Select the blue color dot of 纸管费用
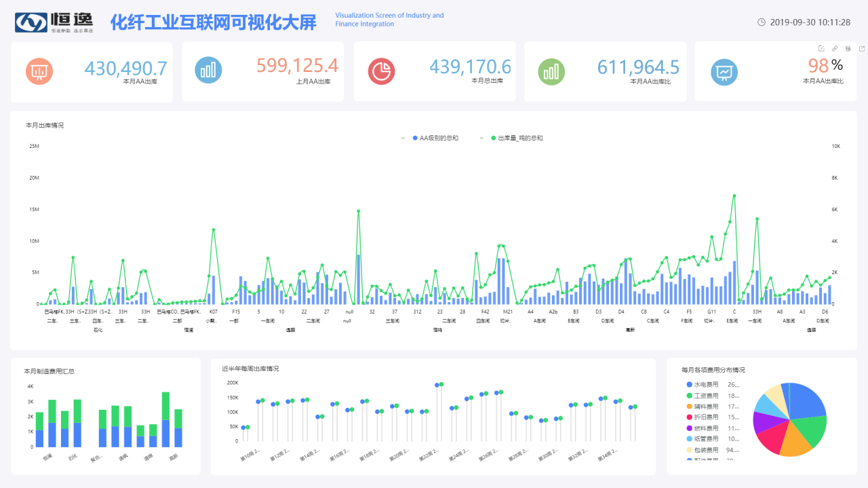The width and height of the screenshot is (868, 488). tap(691, 438)
